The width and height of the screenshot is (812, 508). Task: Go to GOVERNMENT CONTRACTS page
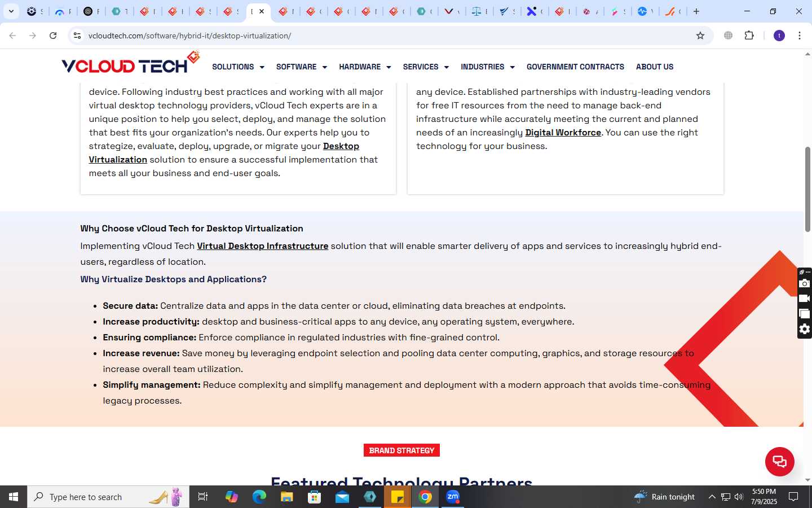(x=575, y=67)
